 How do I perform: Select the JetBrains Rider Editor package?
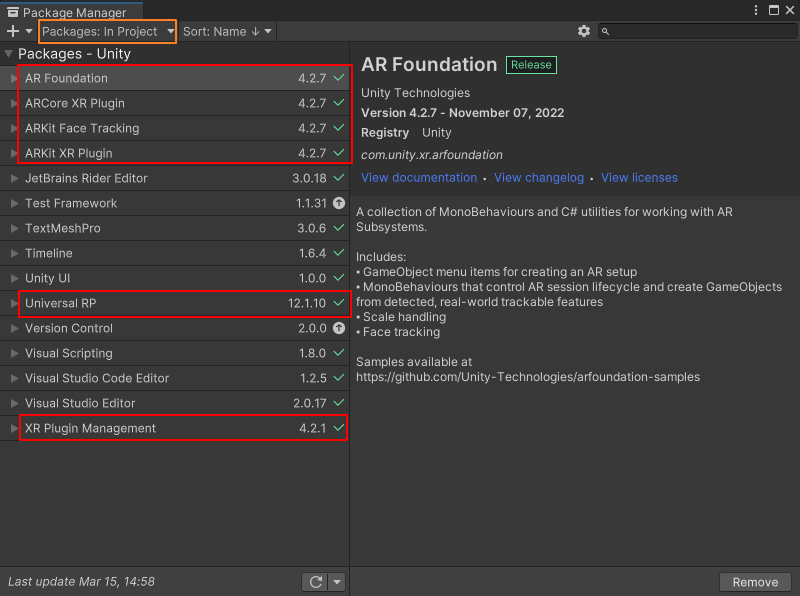click(x=174, y=178)
